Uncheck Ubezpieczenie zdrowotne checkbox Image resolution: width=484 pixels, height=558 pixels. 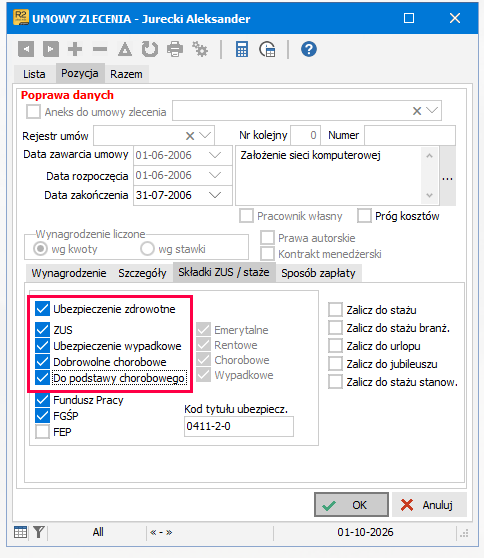pyautogui.click(x=42, y=309)
